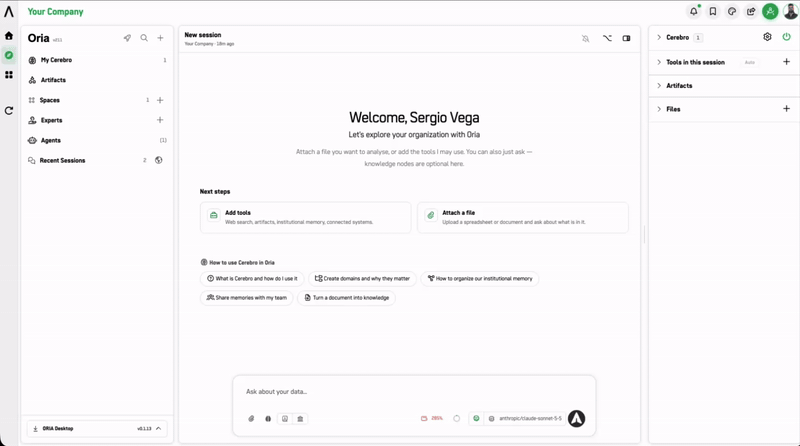This screenshot has width=800, height=446.
Task: Expand the ORIA Desktop chevron
Action: (159, 429)
